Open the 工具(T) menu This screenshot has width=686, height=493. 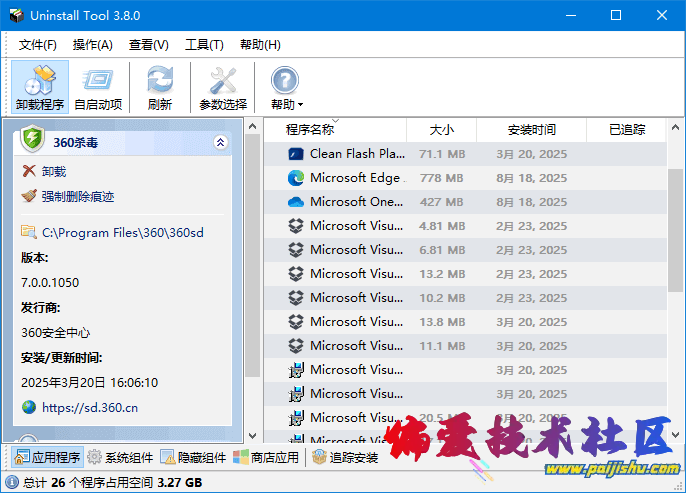(204, 45)
